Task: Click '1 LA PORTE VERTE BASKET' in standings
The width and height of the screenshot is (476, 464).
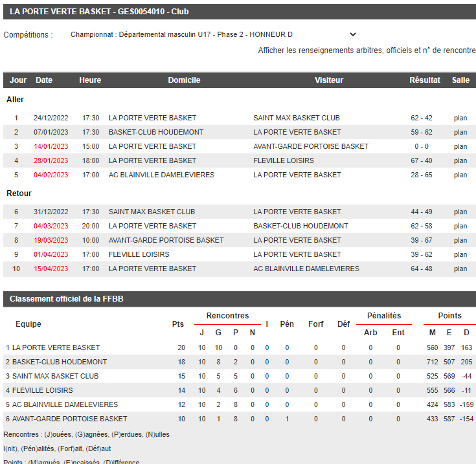Action: (52, 348)
